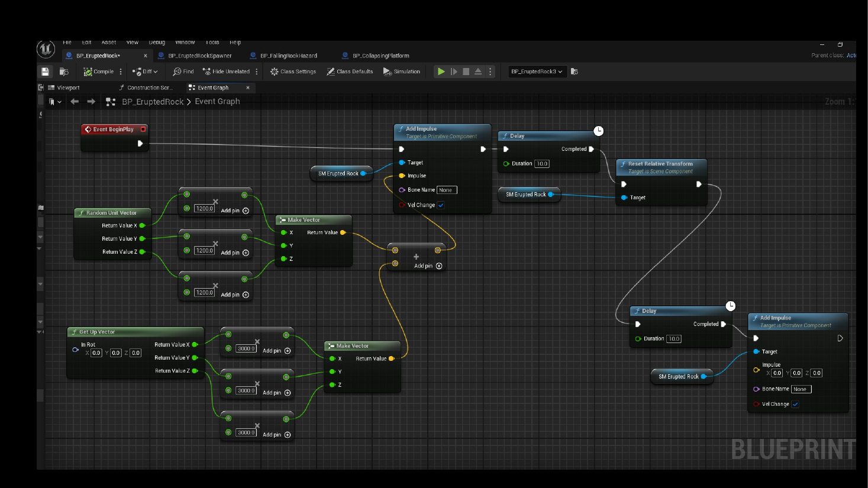Compile the blueprint

(x=98, y=72)
